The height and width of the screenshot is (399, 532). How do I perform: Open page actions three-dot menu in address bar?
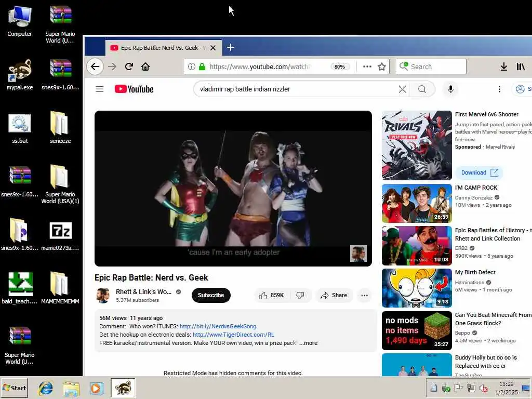click(367, 66)
